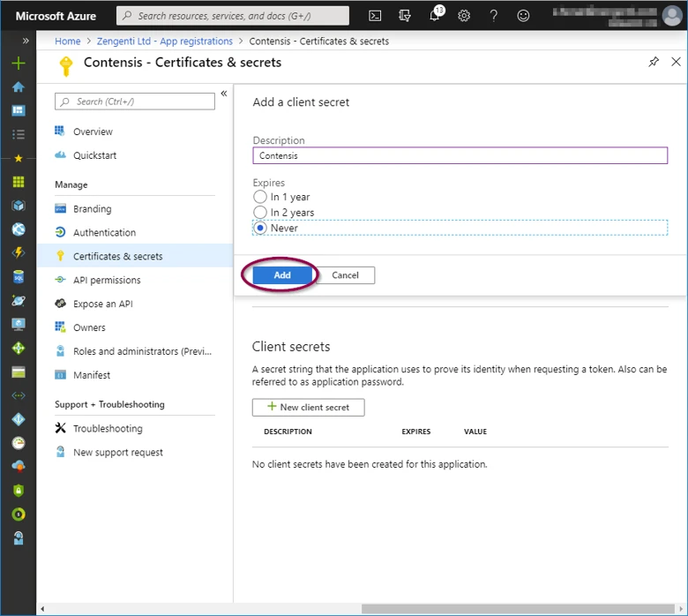
Task: Open Azure Active Directory icon
Action: tap(19, 419)
